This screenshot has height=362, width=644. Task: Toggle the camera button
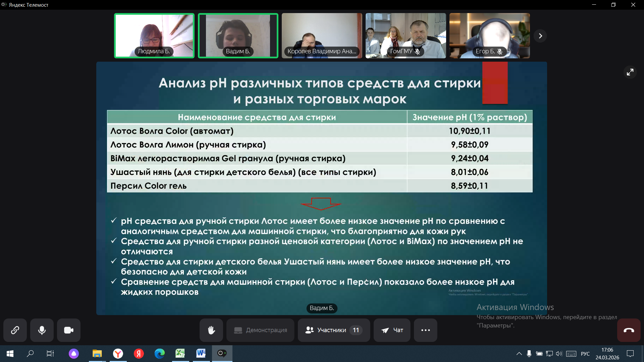69,330
